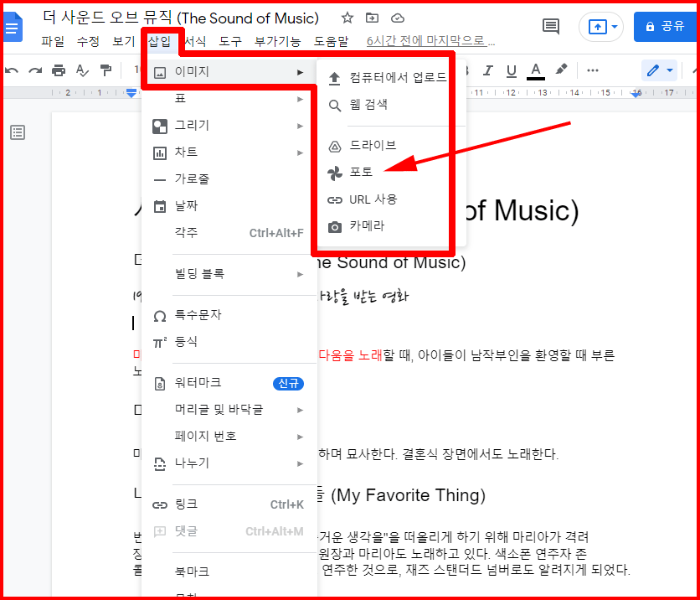This screenshot has height=600, width=700.
Task: Expand the 페이지 번호 submenu
Action: [229, 437]
